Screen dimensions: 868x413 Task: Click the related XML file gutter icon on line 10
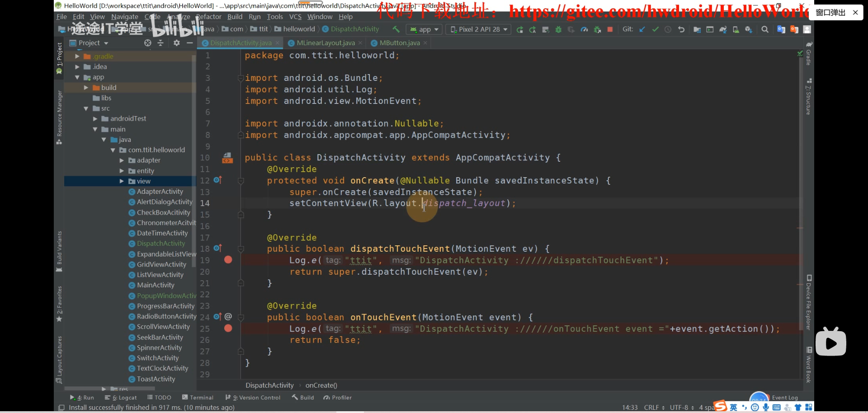pyautogui.click(x=227, y=158)
